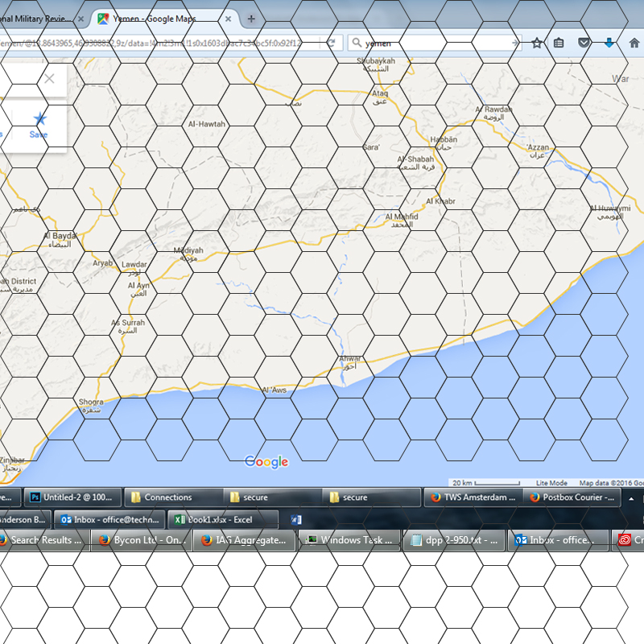Image resolution: width=644 pixels, height=644 pixels.
Task: Click the Lite Mode link
Action: (551, 483)
